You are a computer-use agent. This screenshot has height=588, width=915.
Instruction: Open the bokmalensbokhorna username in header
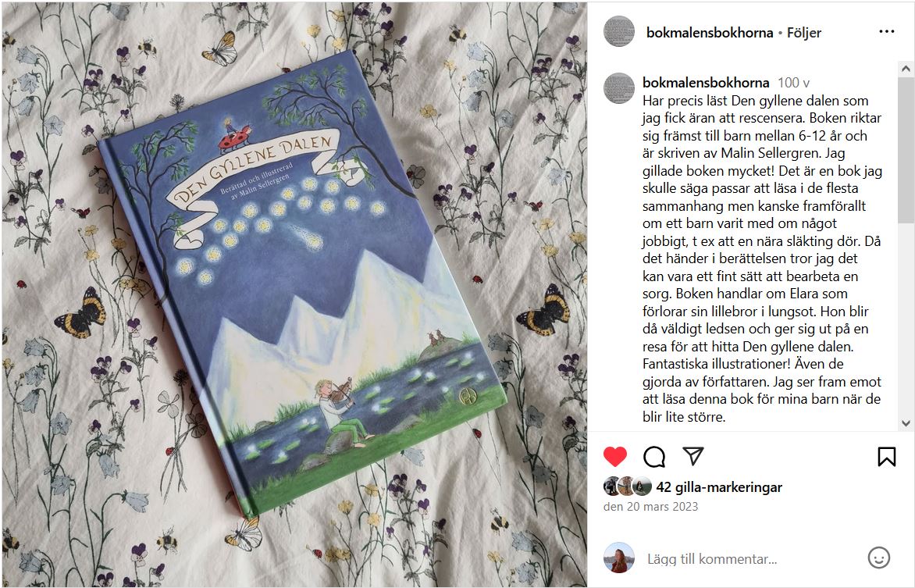point(710,33)
